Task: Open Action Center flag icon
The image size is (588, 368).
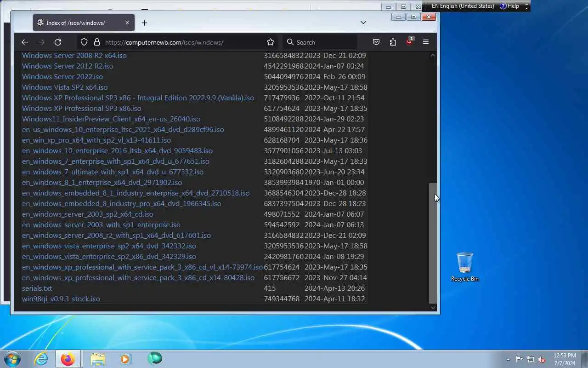Action: [x=519, y=359]
